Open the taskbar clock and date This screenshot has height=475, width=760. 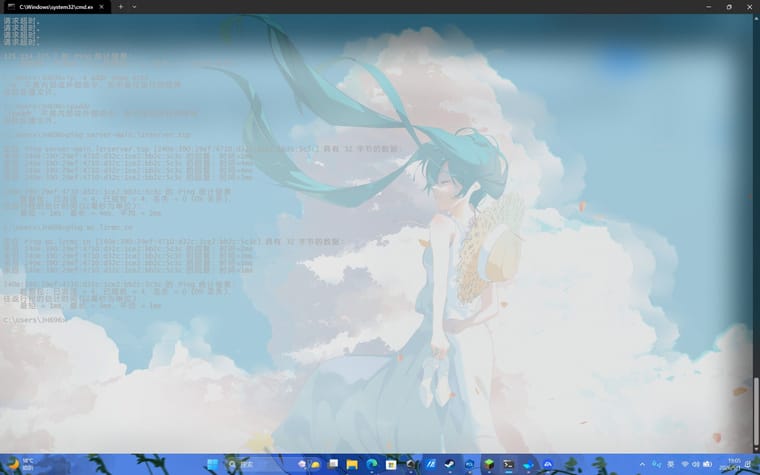732,464
